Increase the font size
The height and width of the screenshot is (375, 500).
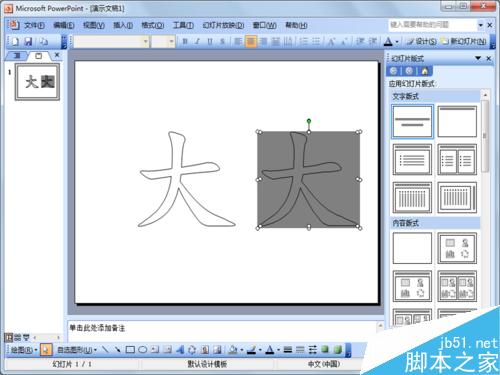tap(331, 42)
